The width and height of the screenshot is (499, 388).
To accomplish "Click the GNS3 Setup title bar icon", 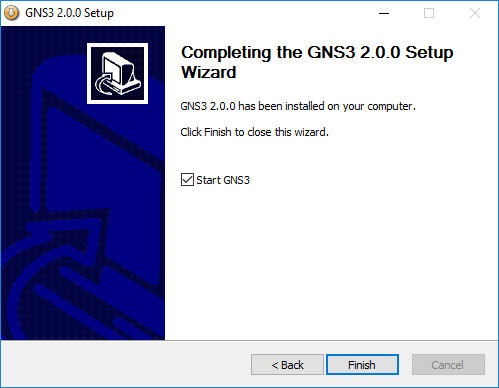I will click(12, 13).
